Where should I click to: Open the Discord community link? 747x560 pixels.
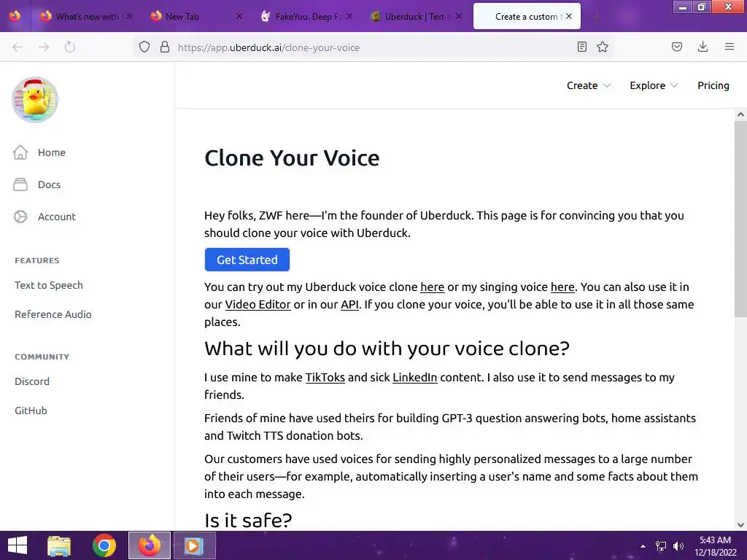(x=32, y=381)
